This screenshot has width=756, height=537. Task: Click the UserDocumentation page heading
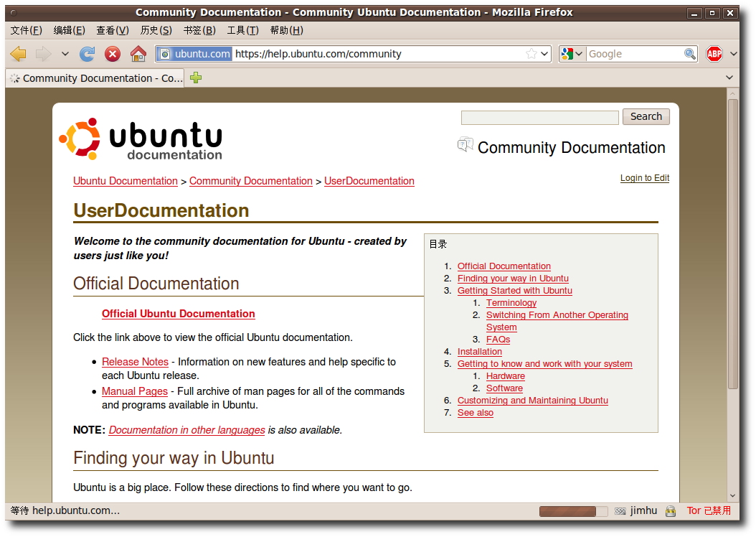click(161, 211)
